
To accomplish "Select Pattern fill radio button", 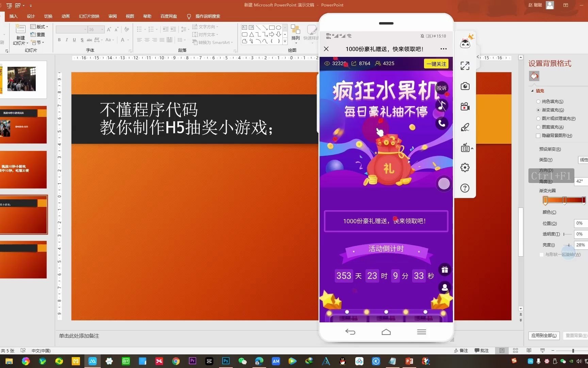I will tap(538, 127).
